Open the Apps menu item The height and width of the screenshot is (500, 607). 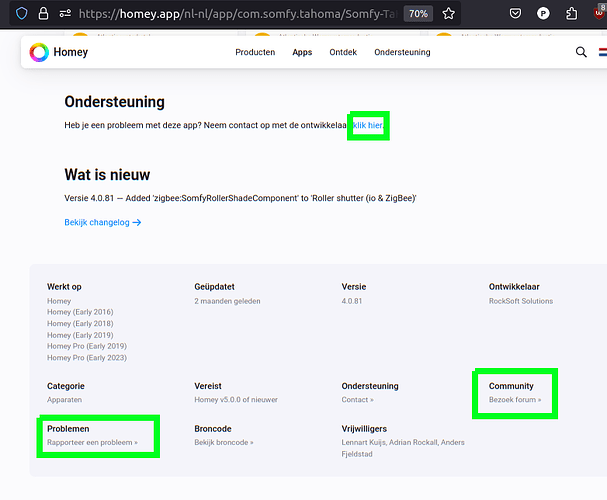point(302,52)
